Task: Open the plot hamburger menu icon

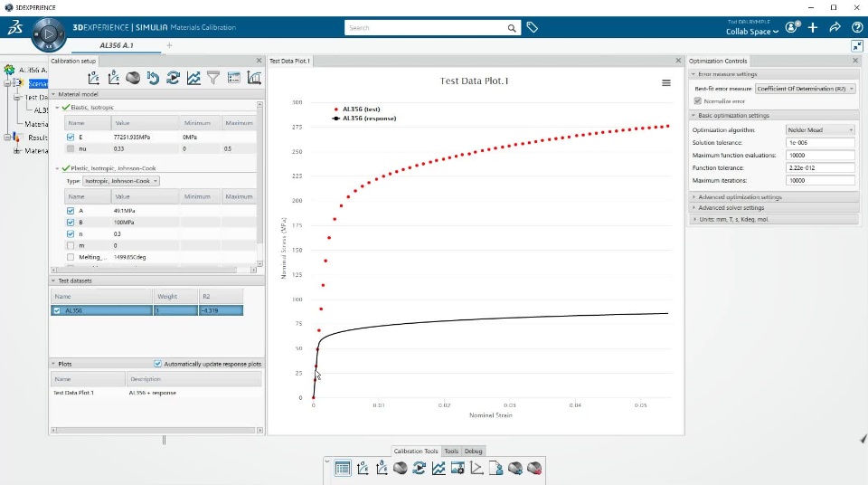Action: pyautogui.click(x=666, y=82)
